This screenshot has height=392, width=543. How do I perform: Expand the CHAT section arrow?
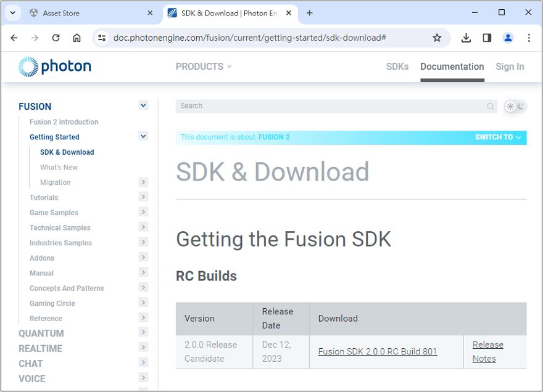[x=143, y=362]
